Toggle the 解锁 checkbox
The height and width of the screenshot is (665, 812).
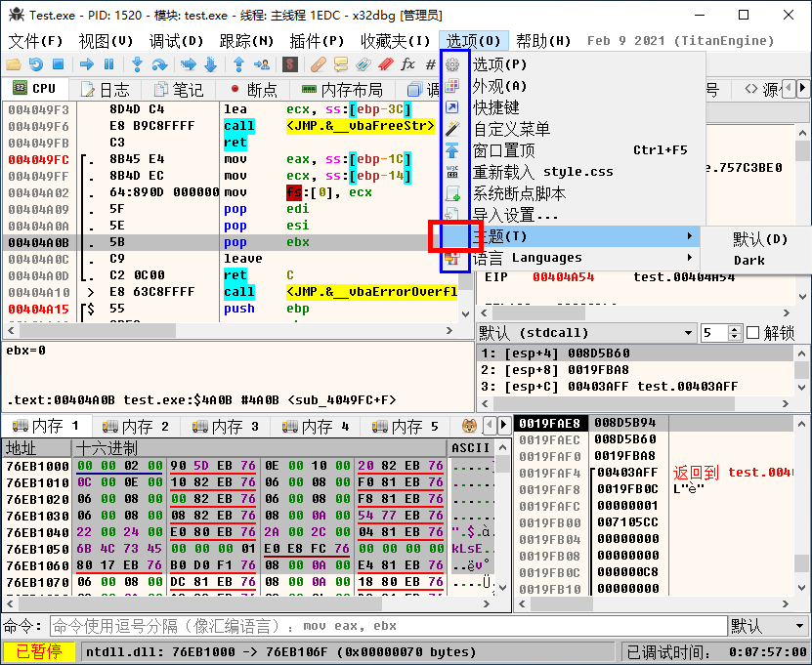pos(753,333)
